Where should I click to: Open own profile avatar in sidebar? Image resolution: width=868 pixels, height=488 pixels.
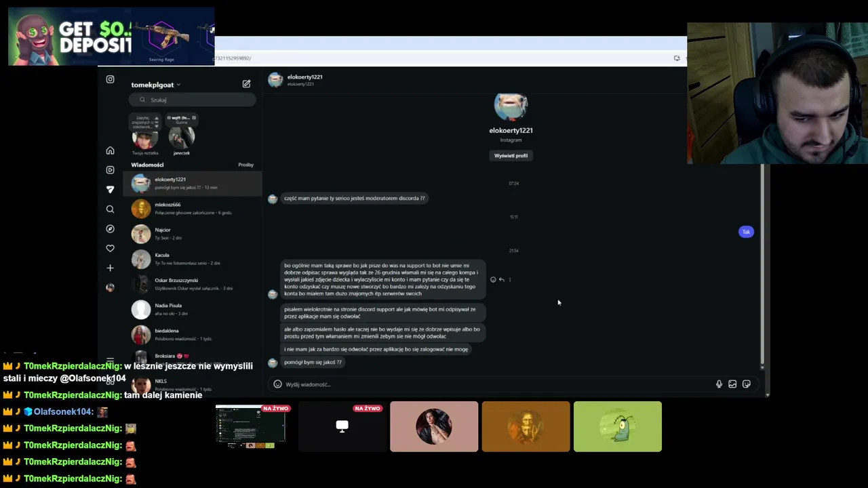pyautogui.click(x=110, y=287)
